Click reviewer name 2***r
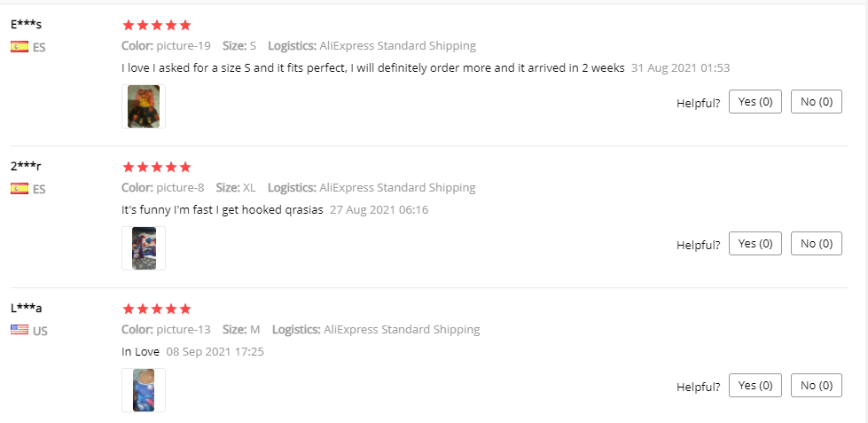The width and height of the screenshot is (868, 423). (x=27, y=166)
